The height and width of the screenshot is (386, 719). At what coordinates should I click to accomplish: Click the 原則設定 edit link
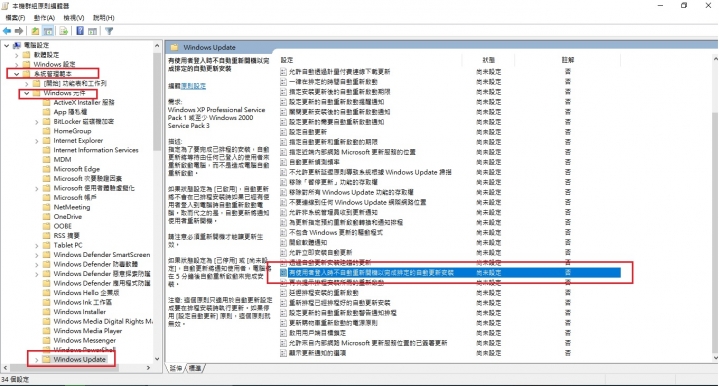click(194, 86)
